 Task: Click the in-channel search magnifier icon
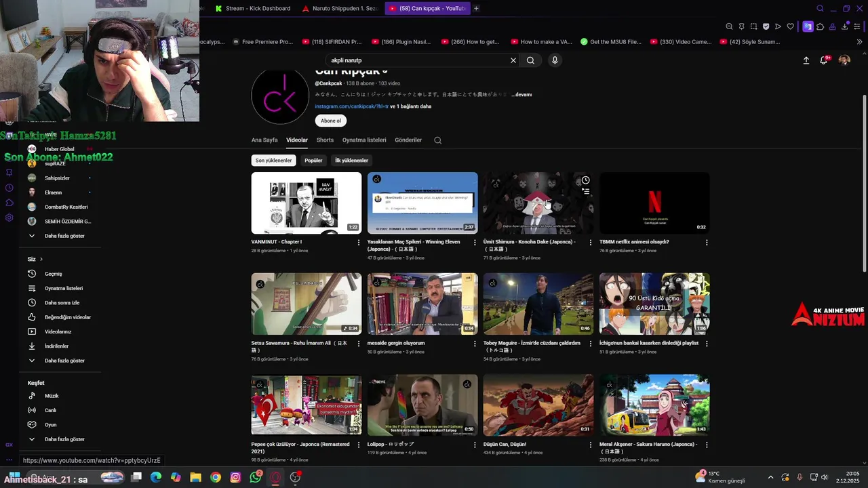[437, 140]
